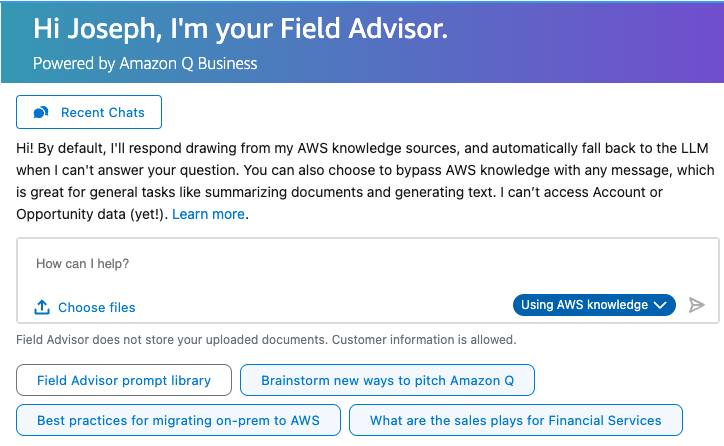This screenshot has width=724, height=446.
Task: Click the Hi Joseph Field Advisor heading
Action: click(240, 28)
